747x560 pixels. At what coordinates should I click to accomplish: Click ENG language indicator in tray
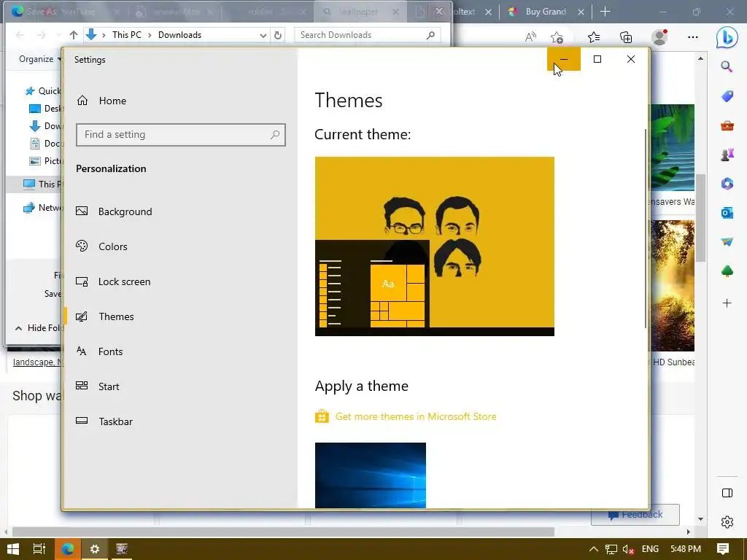(650, 549)
